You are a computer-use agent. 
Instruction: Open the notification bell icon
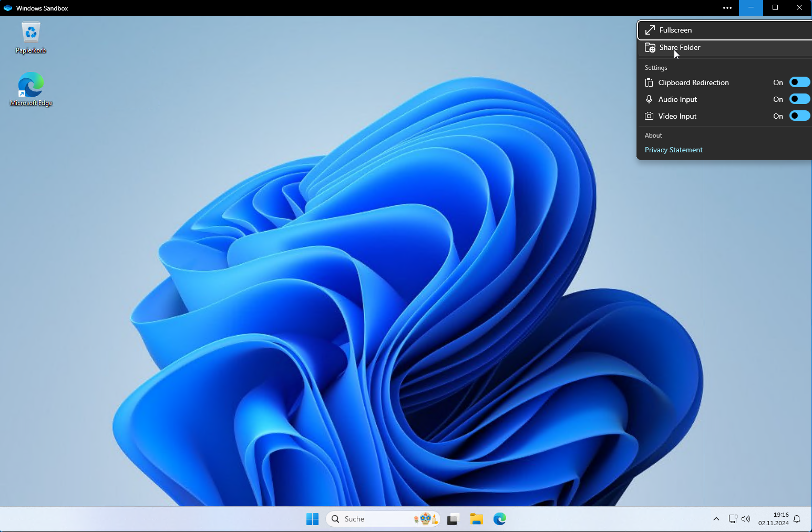pyautogui.click(x=797, y=519)
